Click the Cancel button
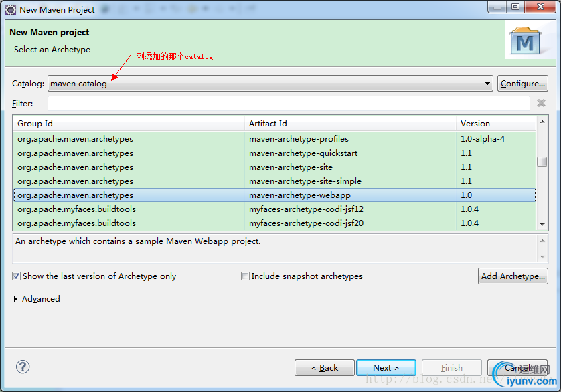 click(x=517, y=368)
